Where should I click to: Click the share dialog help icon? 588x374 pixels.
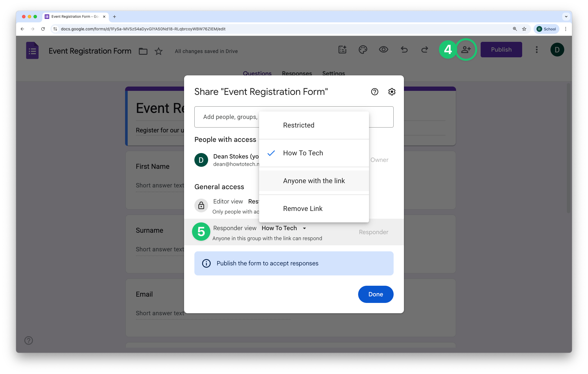point(374,92)
